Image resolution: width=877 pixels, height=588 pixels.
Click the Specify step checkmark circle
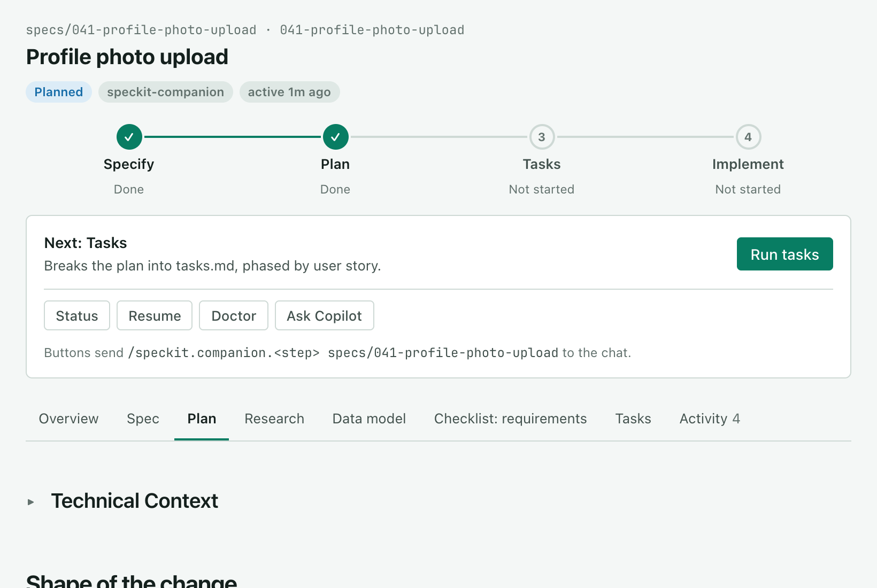tap(129, 137)
